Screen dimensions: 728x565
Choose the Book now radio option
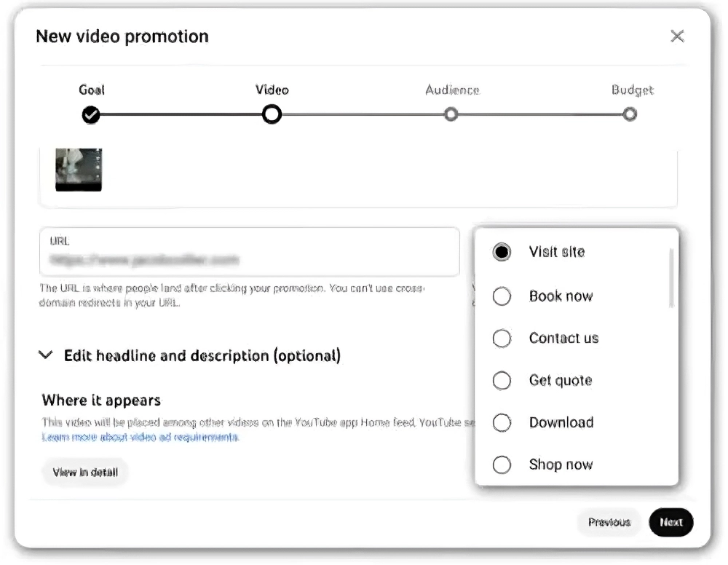(502, 296)
